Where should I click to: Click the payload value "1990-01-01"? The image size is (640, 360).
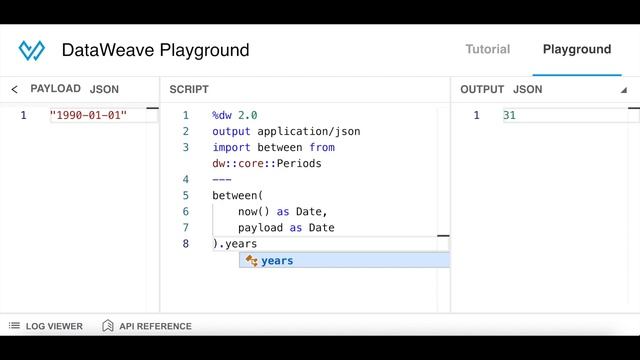tap(88, 115)
